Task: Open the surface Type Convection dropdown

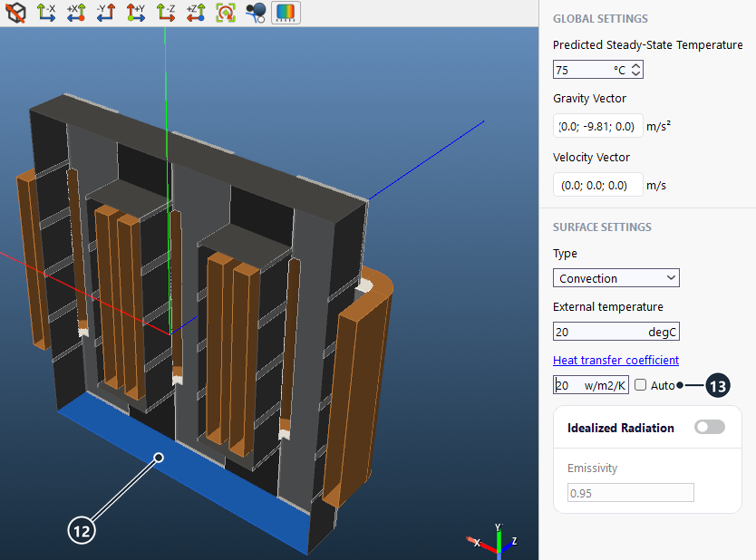Action: pyautogui.click(x=616, y=278)
